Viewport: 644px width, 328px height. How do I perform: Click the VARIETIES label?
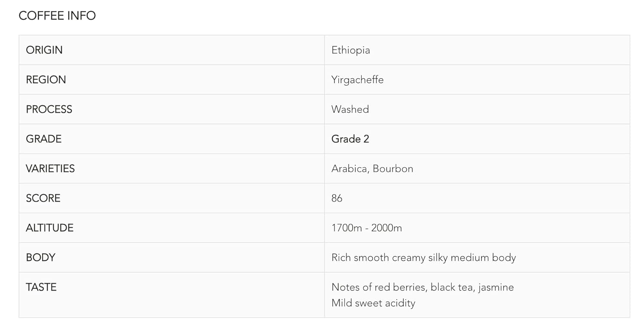click(50, 169)
